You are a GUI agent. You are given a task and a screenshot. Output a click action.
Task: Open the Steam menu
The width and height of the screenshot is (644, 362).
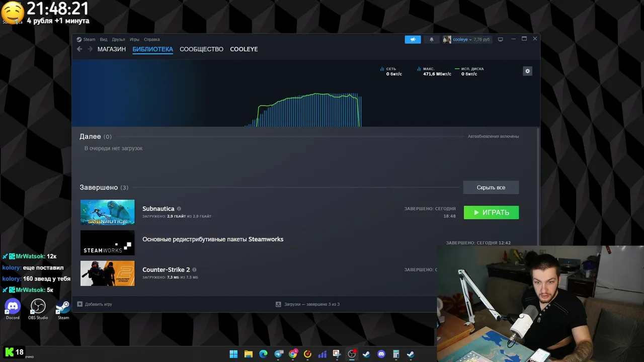click(86, 39)
